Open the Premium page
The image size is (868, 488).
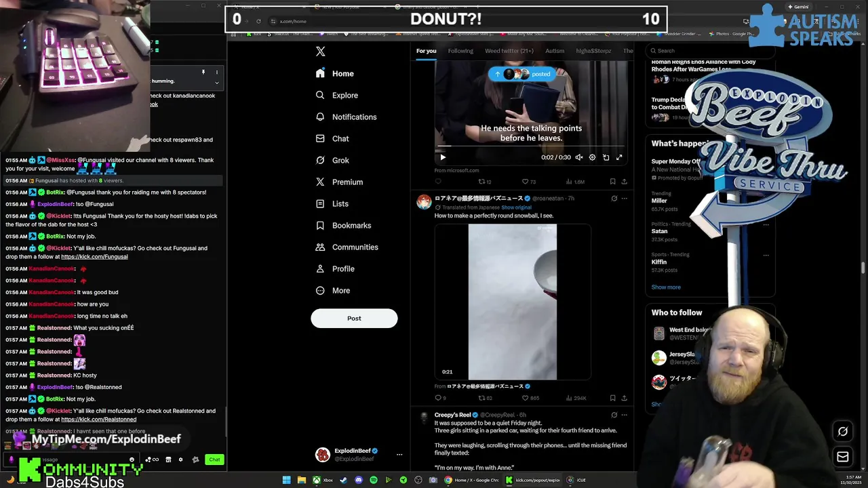point(339,182)
